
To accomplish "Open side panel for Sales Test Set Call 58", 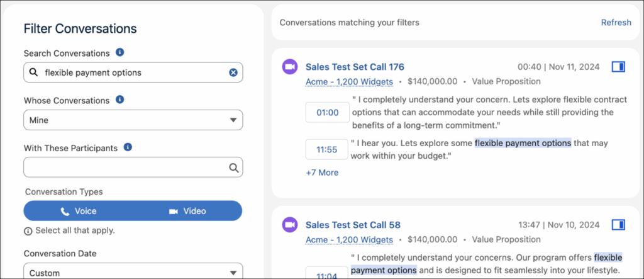I will [618, 224].
